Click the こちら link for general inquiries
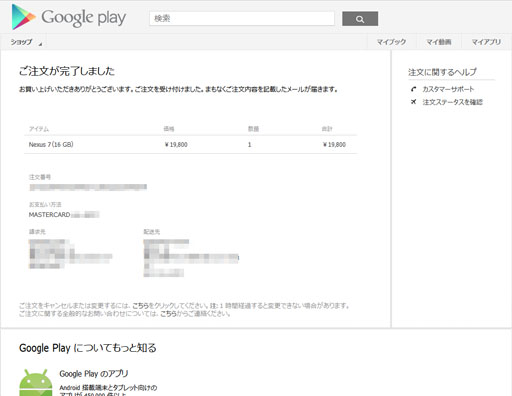Viewport: 512px width, 396px height. [168, 314]
